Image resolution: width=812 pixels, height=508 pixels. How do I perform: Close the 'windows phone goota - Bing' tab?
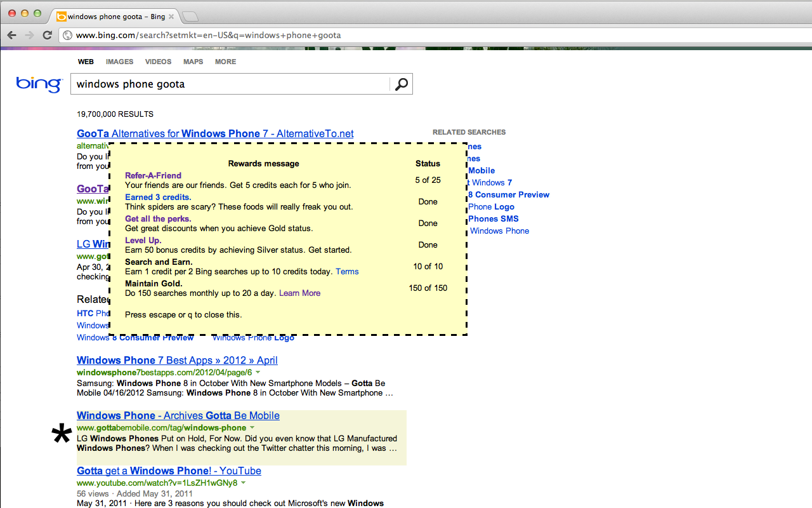click(x=171, y=17)
